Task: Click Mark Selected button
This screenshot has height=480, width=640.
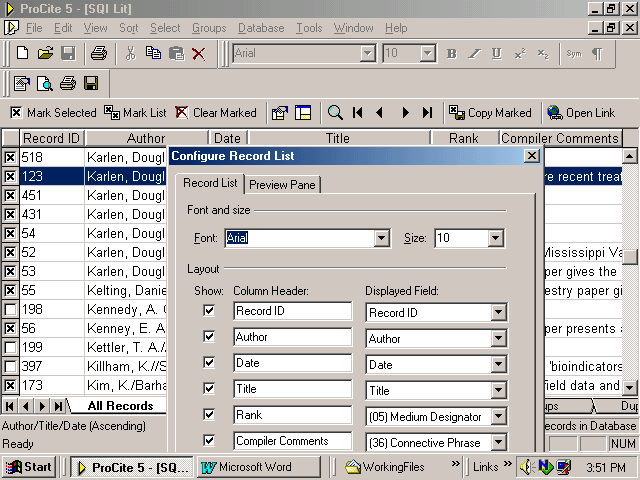Action: point(53,113)
